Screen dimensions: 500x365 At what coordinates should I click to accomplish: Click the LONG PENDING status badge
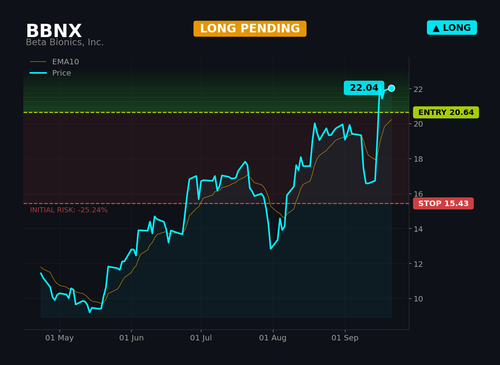tap(250, 29)
